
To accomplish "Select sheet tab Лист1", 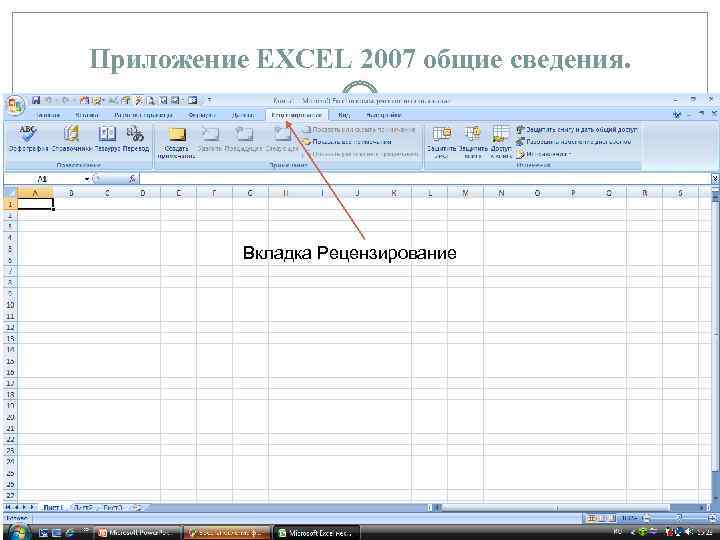I will pos(52,508).
